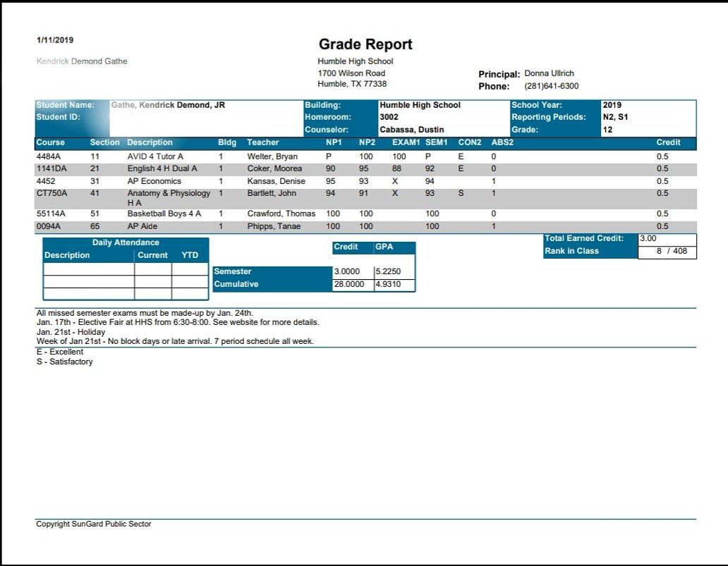
Task: Select the Cumulative GPA value 4.9310
Action: [389, 285]
